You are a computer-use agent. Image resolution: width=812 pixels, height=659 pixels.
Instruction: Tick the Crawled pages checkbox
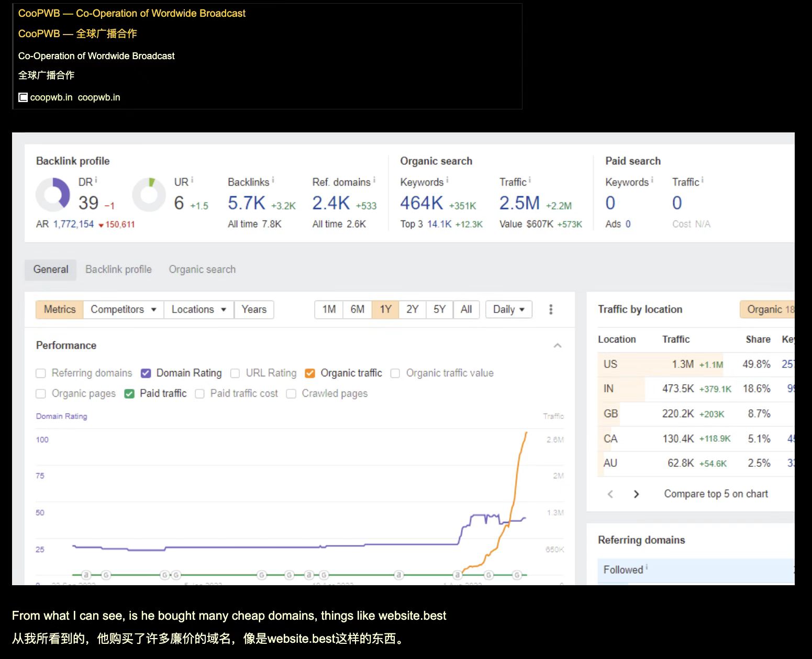(x=291, y=394)
